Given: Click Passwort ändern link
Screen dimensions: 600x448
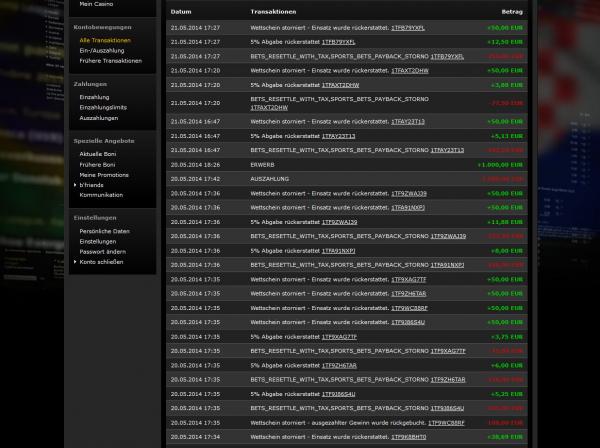Looking at the screenshot, I should pyautogui.click(x=101, y=252).
